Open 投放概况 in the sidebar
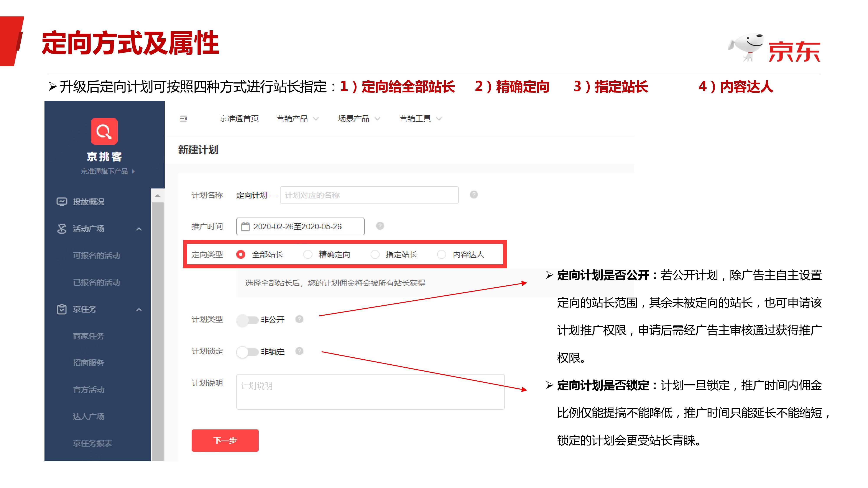Screen dimensions: 868x488 [x=88, y=202]
